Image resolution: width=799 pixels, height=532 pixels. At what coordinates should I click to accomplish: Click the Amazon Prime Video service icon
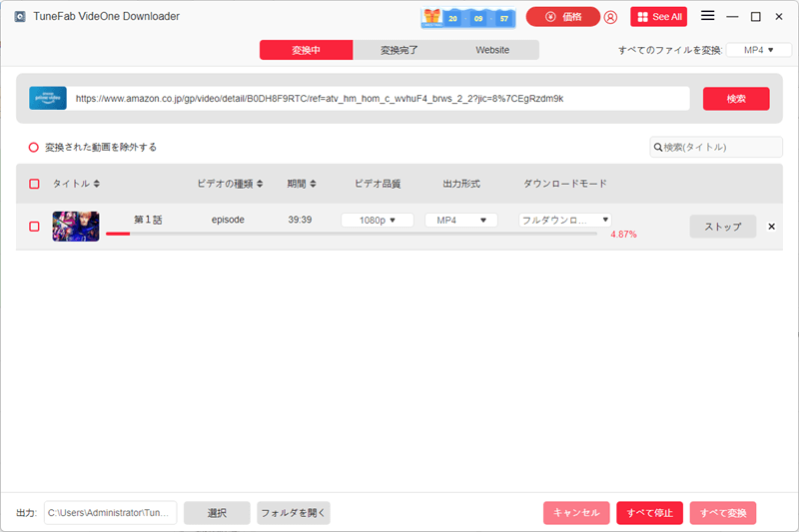[x=48, y=98]
